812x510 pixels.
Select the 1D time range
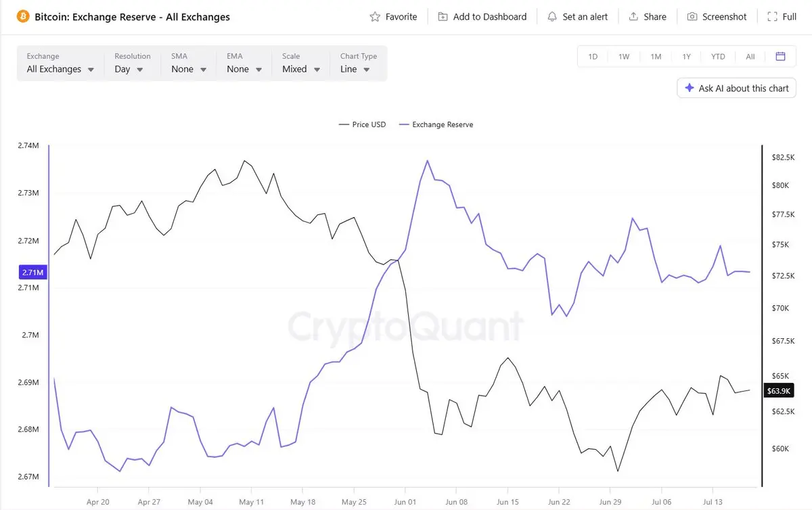pos(593,57)
